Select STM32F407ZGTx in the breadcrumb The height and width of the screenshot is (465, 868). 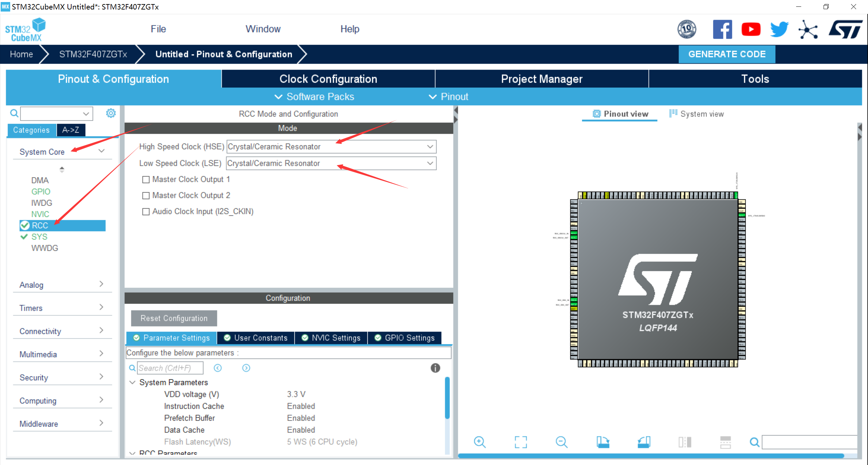tap(93, 54)
